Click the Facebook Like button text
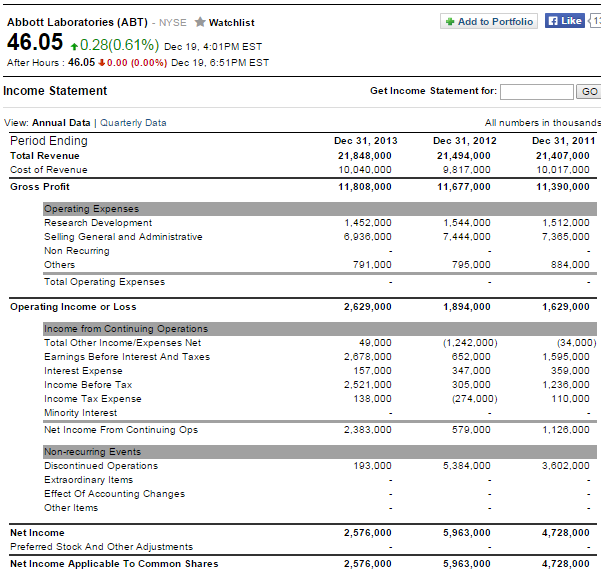The width and height of the screenshot is (601, 576). point(571,21)
